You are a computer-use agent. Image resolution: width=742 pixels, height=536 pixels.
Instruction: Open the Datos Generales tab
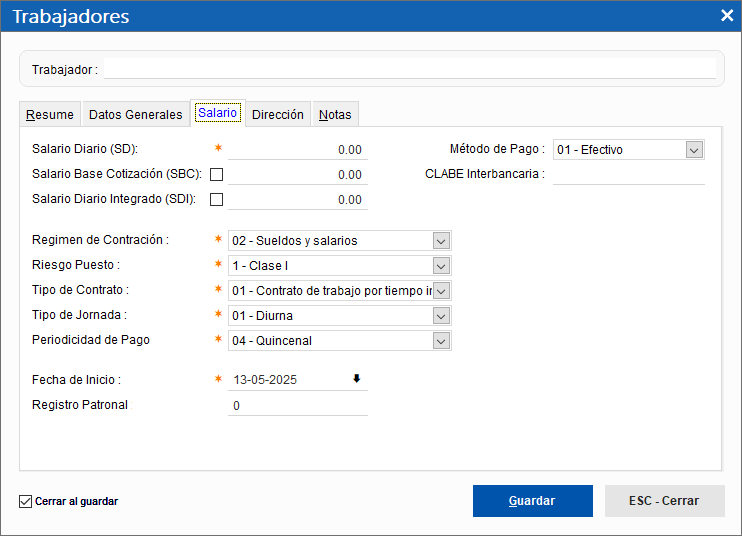(x=135, y=114)
